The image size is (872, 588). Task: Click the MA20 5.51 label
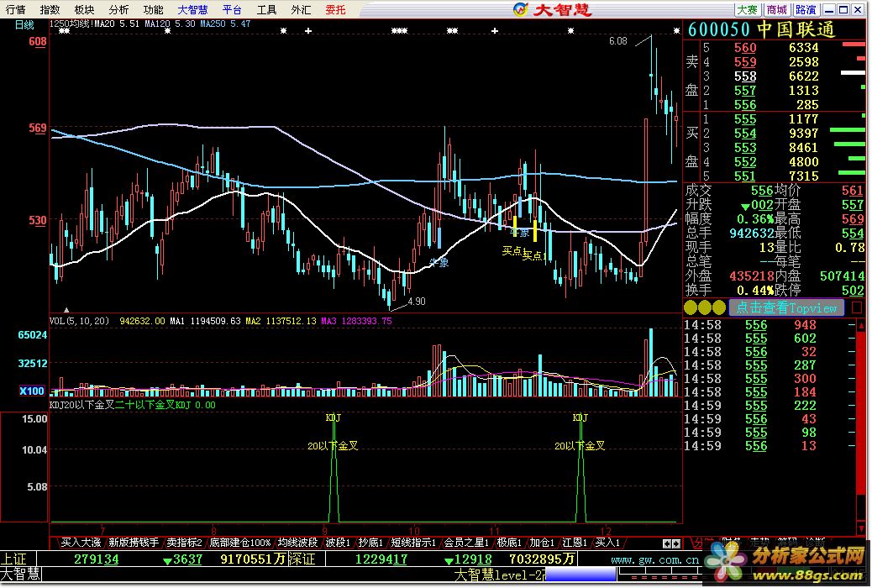click(117, 24)
